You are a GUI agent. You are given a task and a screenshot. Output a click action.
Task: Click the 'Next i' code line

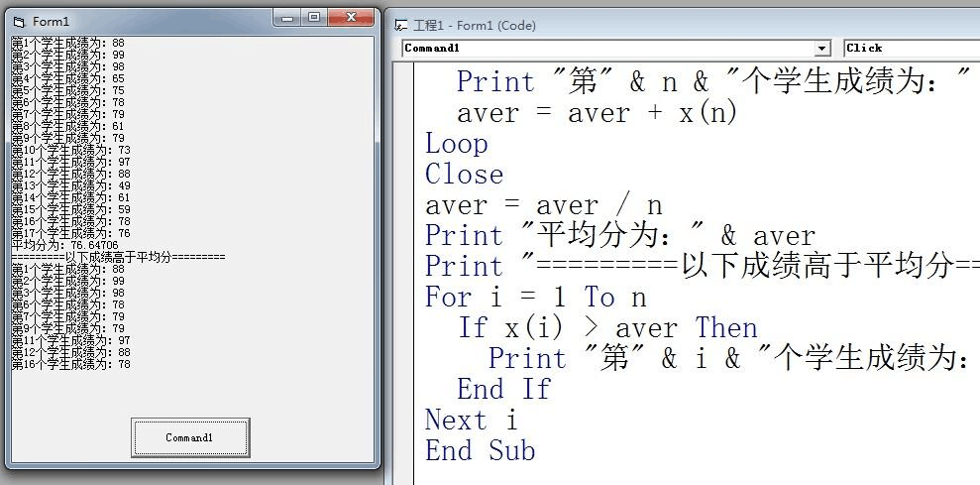[x=472, y=420]
